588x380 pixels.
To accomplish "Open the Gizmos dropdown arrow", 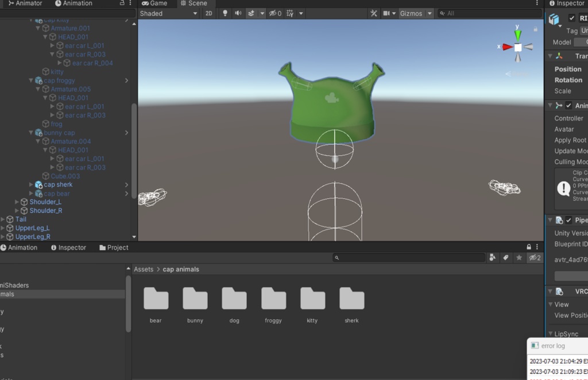I will tap(430, 14).
